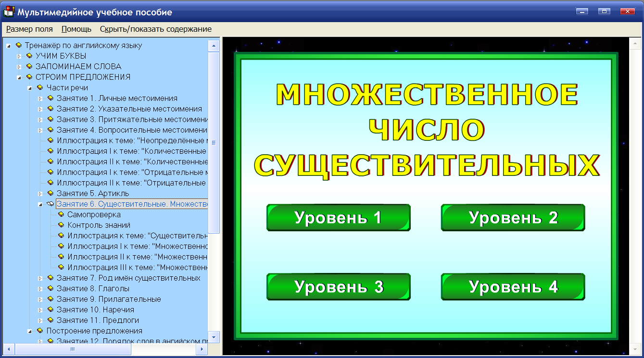Click the book icon beside "Контроль знаний"
This screenshot has height=358, width=644.
tap(62, 225)
